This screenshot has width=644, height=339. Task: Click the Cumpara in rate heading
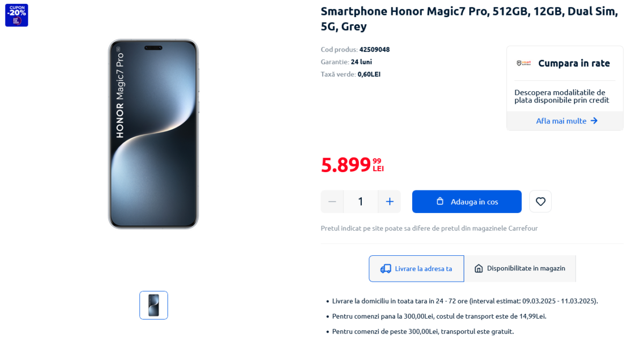pos(574,63)
